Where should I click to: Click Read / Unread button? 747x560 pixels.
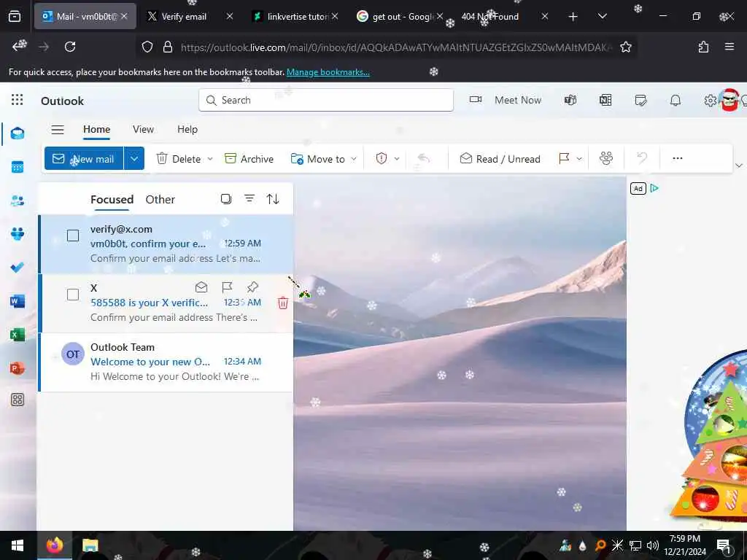(500, 158)
